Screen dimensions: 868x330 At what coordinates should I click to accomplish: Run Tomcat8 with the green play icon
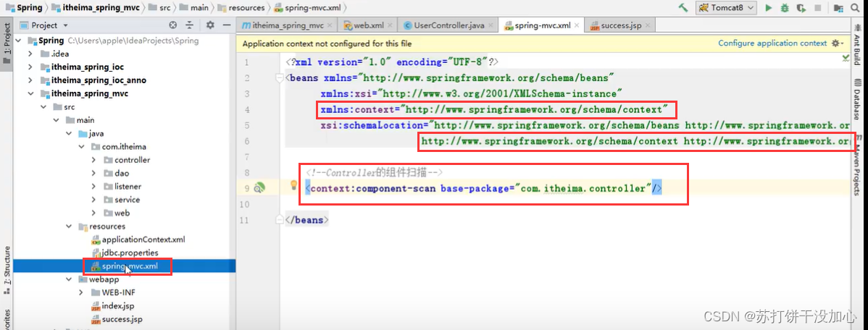(768, 8)
